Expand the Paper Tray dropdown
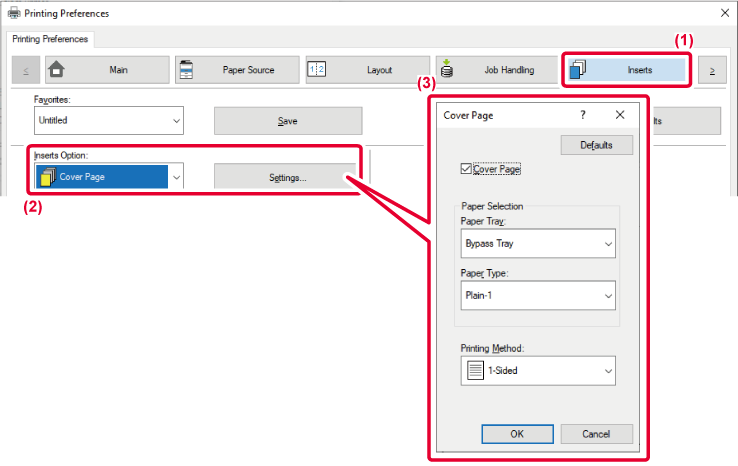This screenshot has width=738, height=466. pyautogui.click(x=536, y=243)
